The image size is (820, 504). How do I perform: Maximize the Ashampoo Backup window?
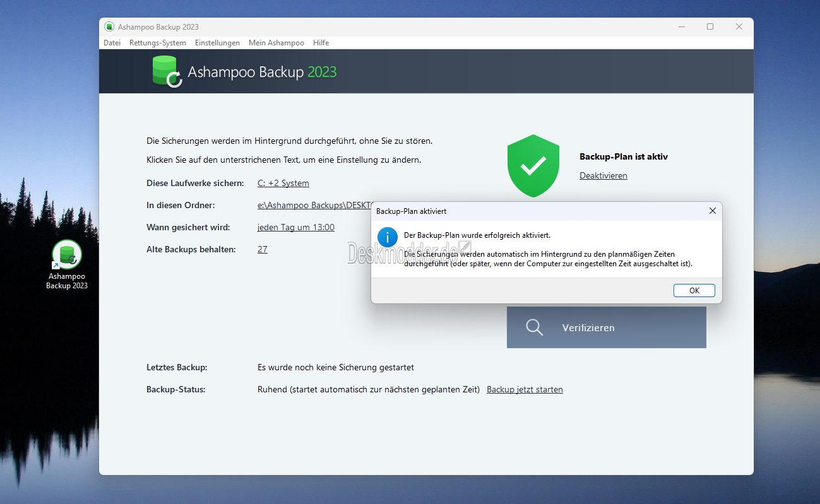710,26
